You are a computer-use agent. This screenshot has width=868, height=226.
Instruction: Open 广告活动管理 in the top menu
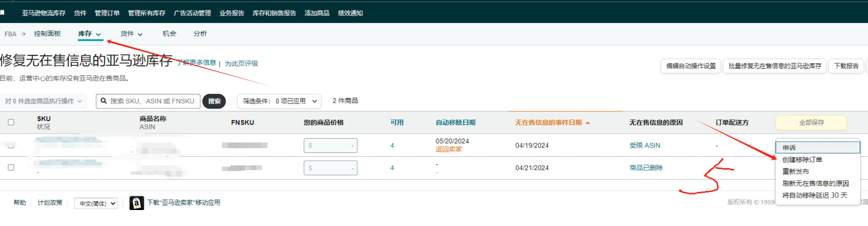(x=192, y=13)
